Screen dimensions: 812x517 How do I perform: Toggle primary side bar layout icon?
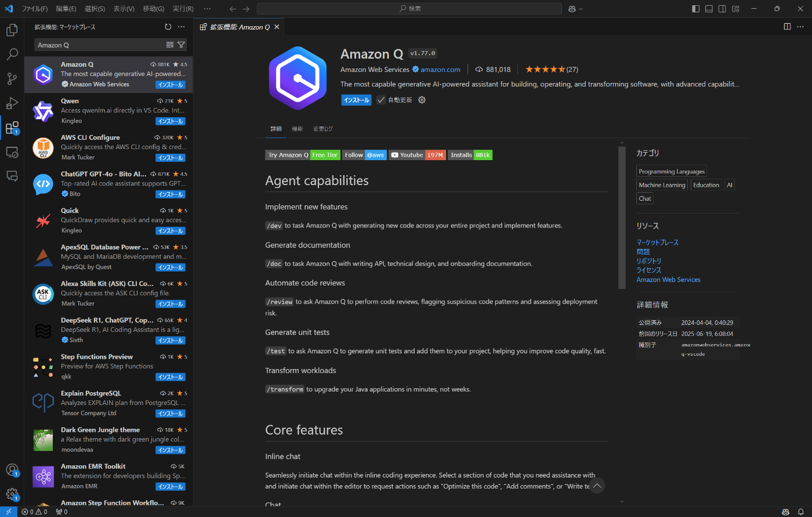point(696,9)
